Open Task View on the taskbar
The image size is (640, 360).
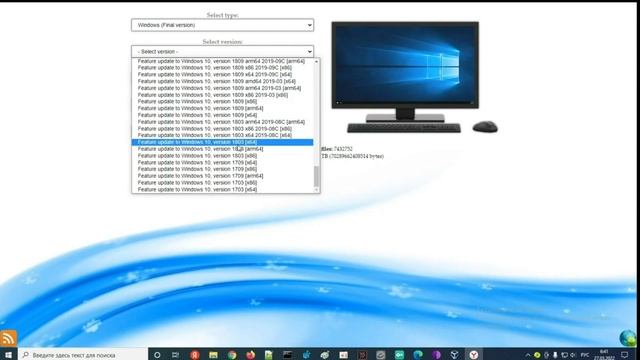[x=176, y=355]
